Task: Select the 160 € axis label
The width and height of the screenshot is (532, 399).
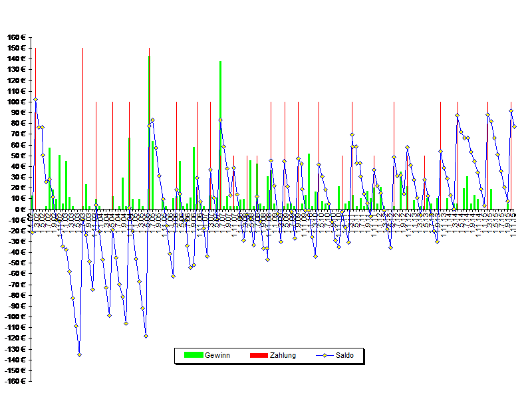Action: (x=16, y=37)
